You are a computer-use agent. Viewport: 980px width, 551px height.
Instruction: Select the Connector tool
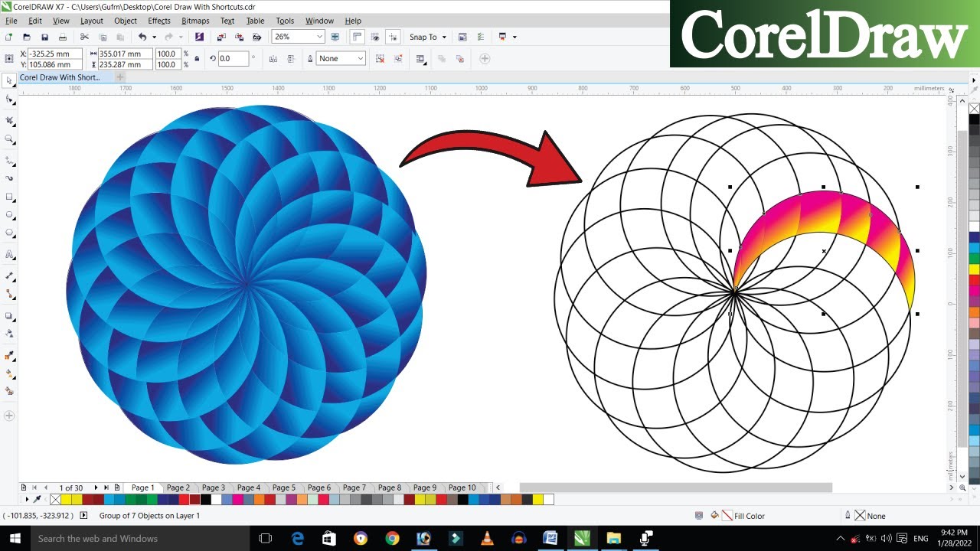(9, 293)
